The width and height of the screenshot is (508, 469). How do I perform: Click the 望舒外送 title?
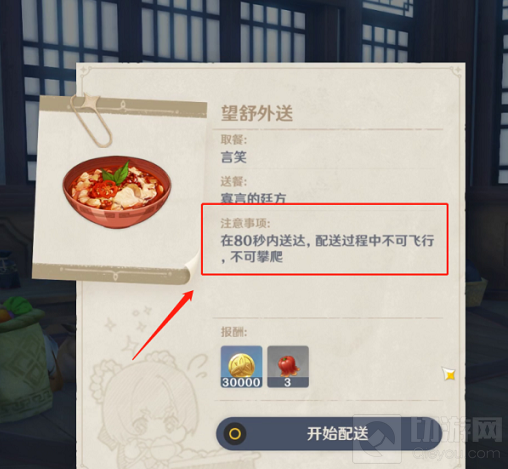pyautogui.click(x=257, y=113)
